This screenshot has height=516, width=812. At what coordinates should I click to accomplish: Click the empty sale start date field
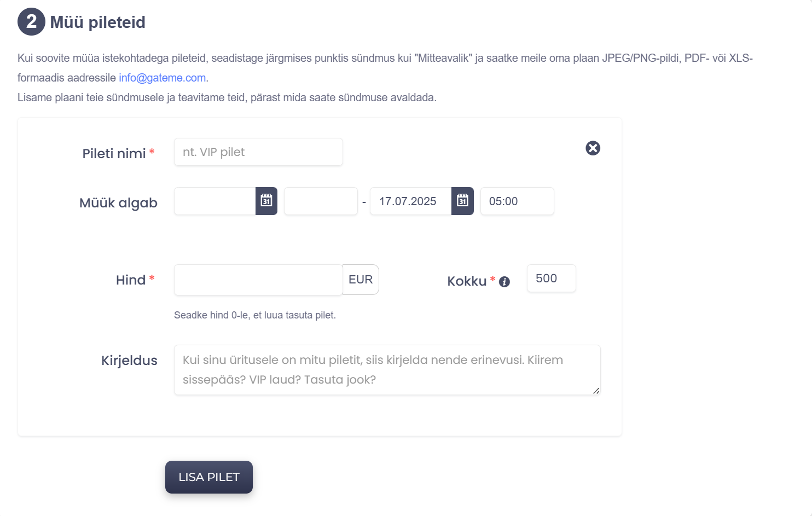pyautogui.click(x=215, y=201)
